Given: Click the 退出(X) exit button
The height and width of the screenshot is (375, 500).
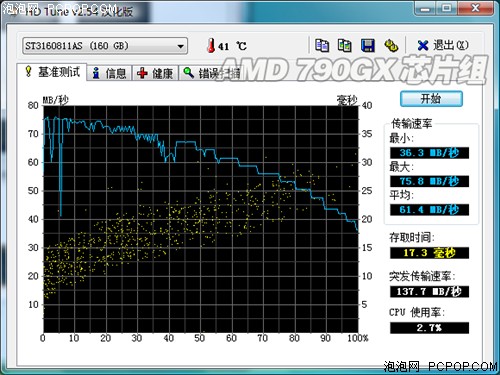Looking at the screenshot, I should 443,45.
